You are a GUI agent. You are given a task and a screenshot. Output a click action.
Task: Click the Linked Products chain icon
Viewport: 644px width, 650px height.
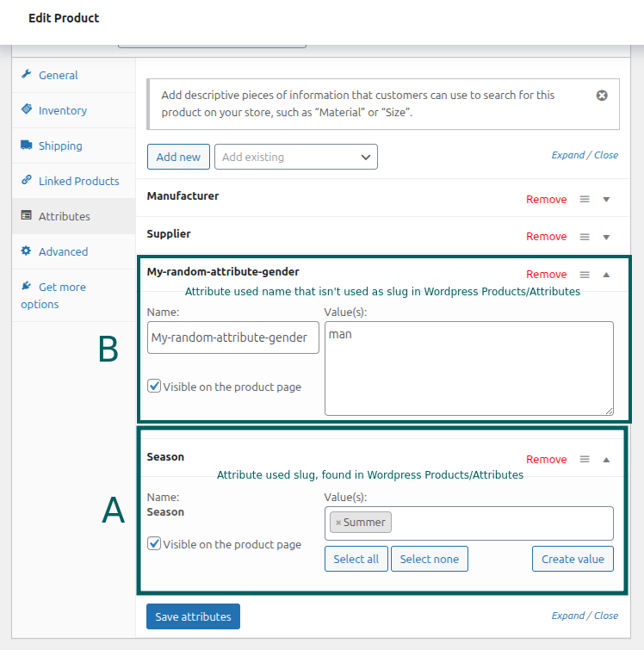click(27, 180)
